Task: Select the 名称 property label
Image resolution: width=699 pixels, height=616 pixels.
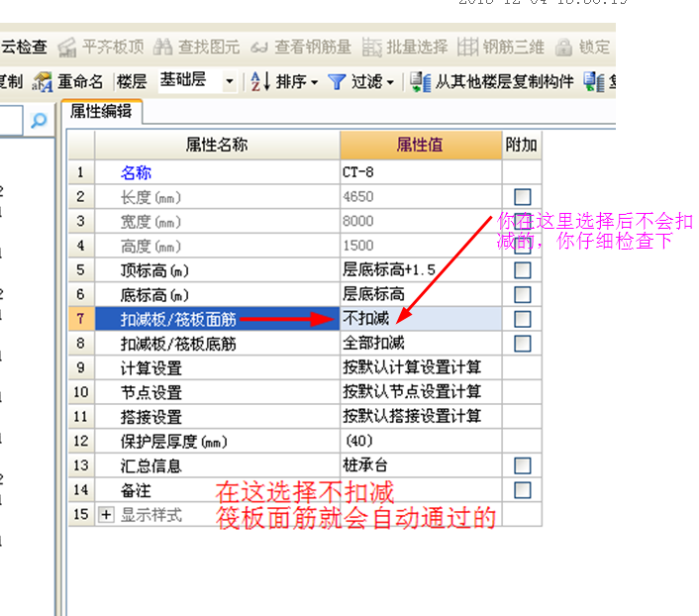Action: point(136,172)
